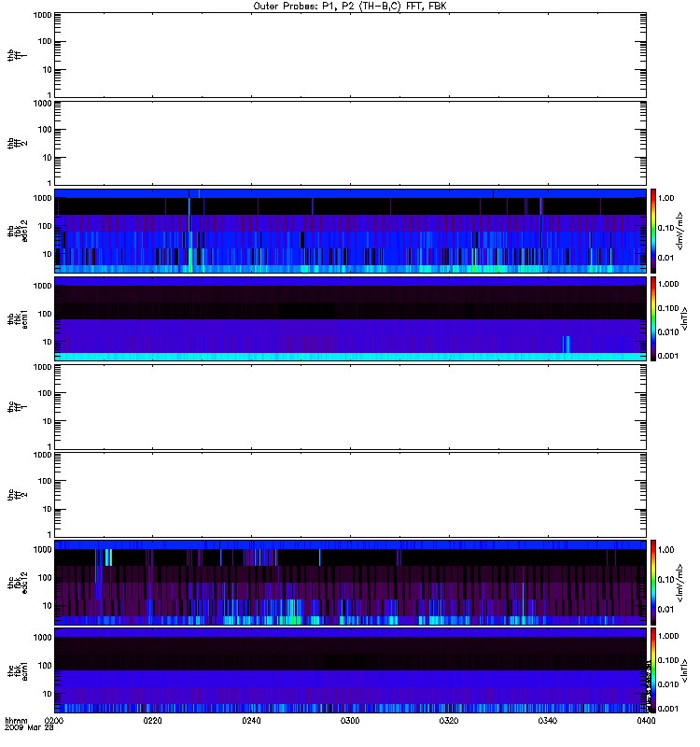This screenshot has width=700, height=747.
Task: Click the plot title "Outer Probes: P1, P2 (TH-B,C) FFT, FBK"
Action: [350, 7]
